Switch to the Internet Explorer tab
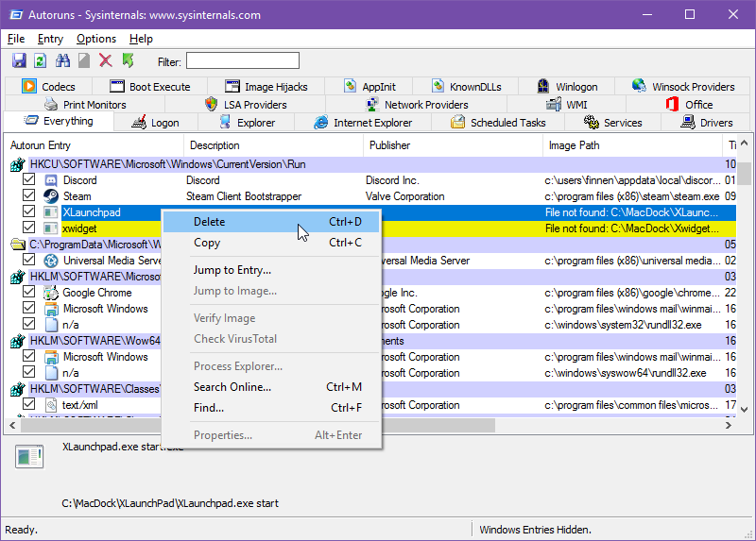Image resolution: width=756 pixels, height=541 pixels. click(x=363, y=123)
